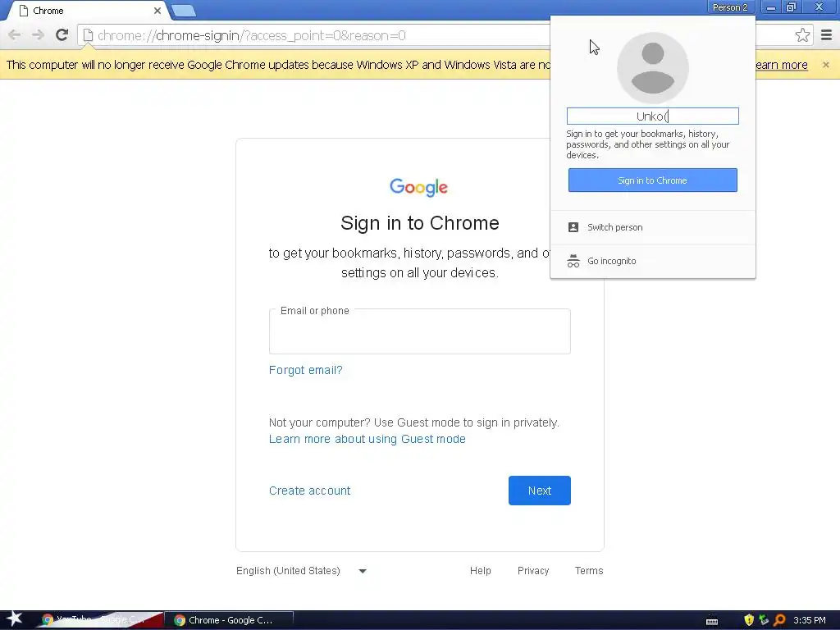This screenshot has height=630, width=840.
Task: Click the profile avatar picture
Action: tap(652, 68)
